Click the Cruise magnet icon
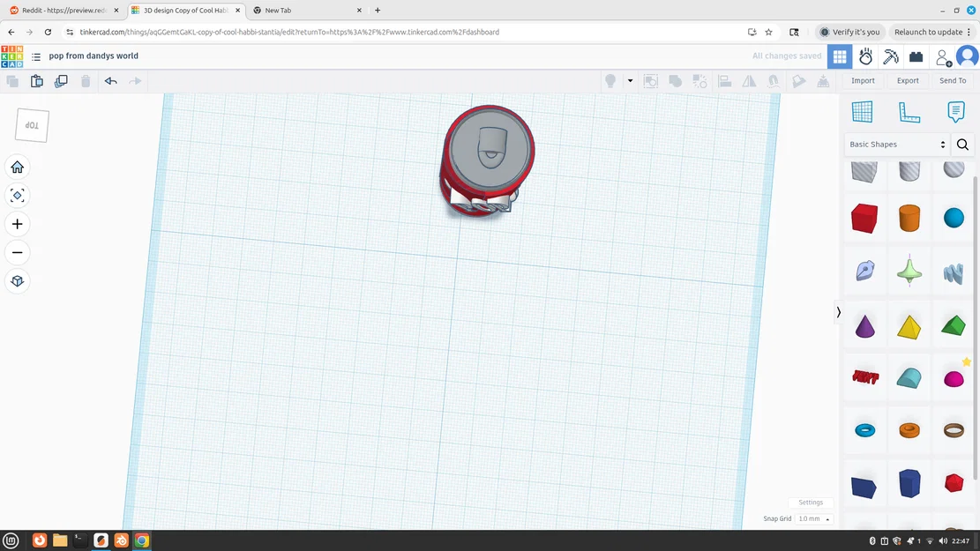The height and width of the screenshot is (551, 980). [x=774, y=81]
